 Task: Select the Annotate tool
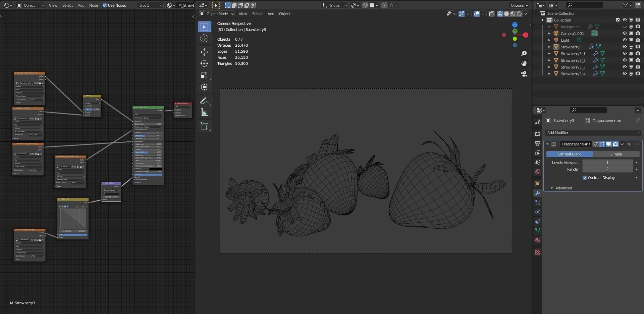tap(204, 101)
